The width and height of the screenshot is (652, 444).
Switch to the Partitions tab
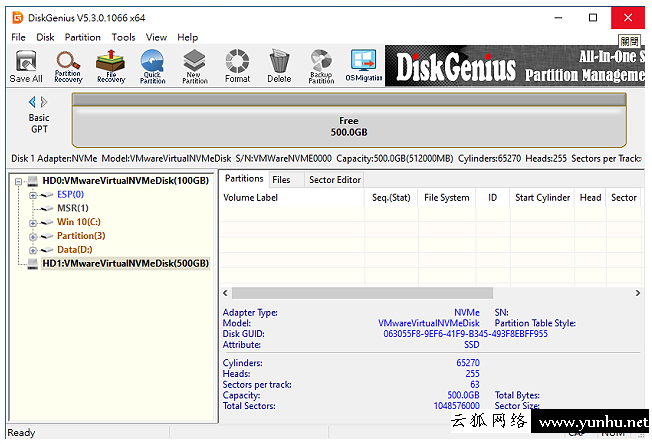[244, 179]
